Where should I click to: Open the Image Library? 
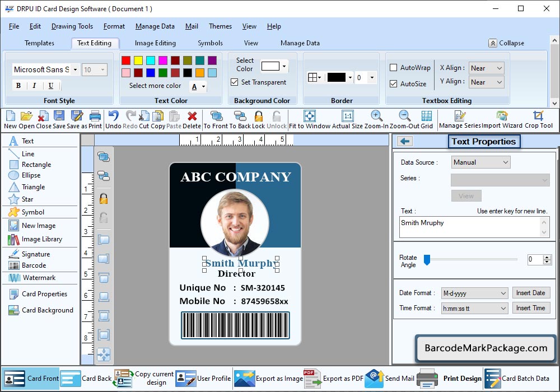35,239
